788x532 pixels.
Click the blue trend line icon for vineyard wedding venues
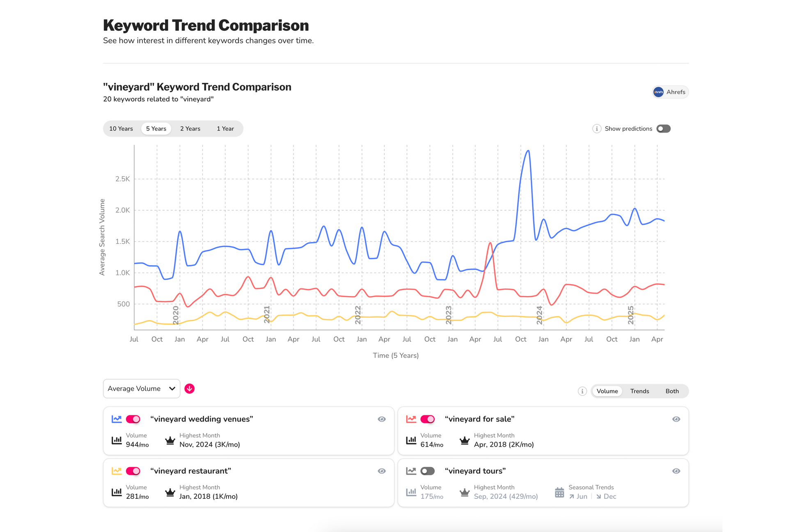[x=117, y=419]
